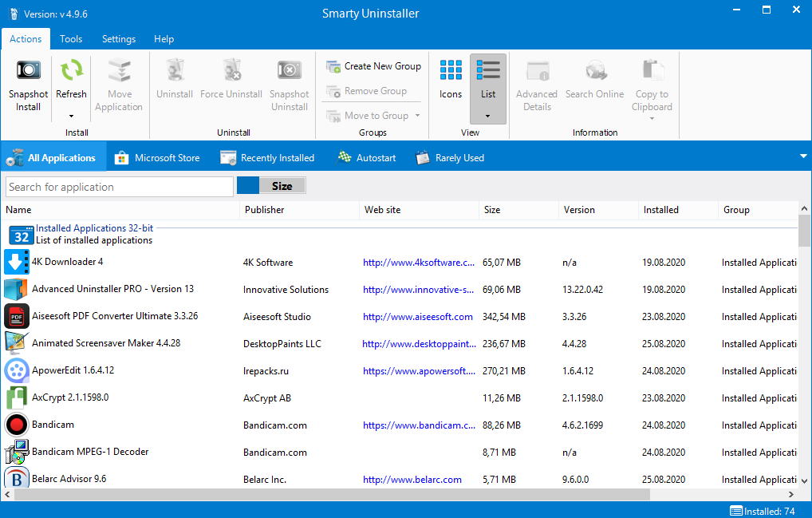Image resolution: width=812 pixels, height=518 pixels.
Task: Sort by Web site column header
Action: 419,210
